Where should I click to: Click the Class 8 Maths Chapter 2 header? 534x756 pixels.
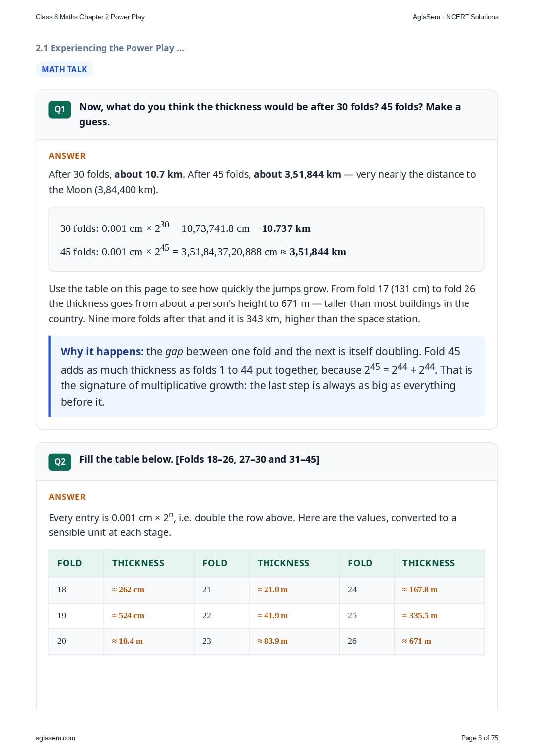click(90, 17)
